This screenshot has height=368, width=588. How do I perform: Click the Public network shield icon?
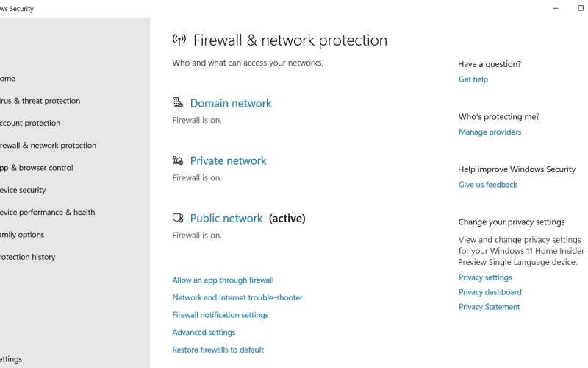(178, 218)
